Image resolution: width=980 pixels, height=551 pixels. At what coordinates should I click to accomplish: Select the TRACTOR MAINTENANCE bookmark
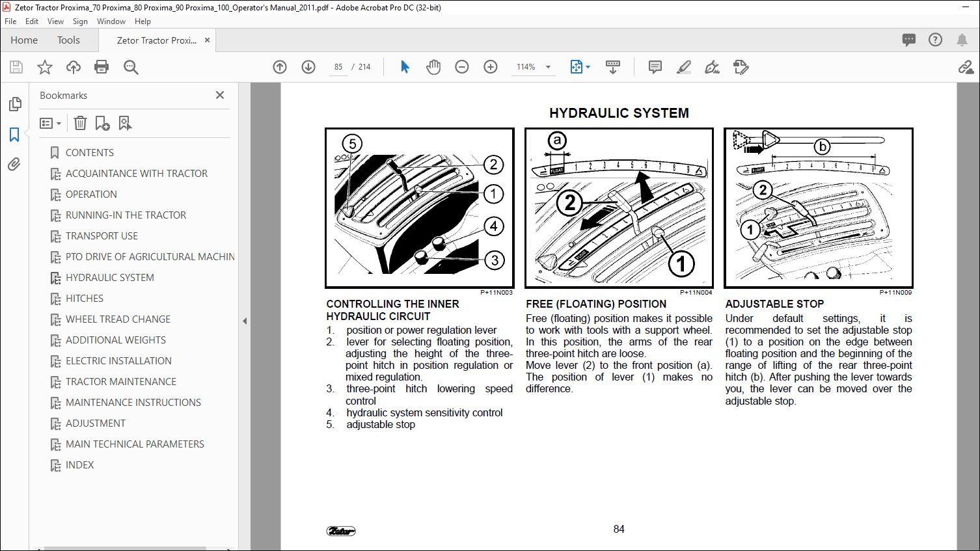pos(121,381)
